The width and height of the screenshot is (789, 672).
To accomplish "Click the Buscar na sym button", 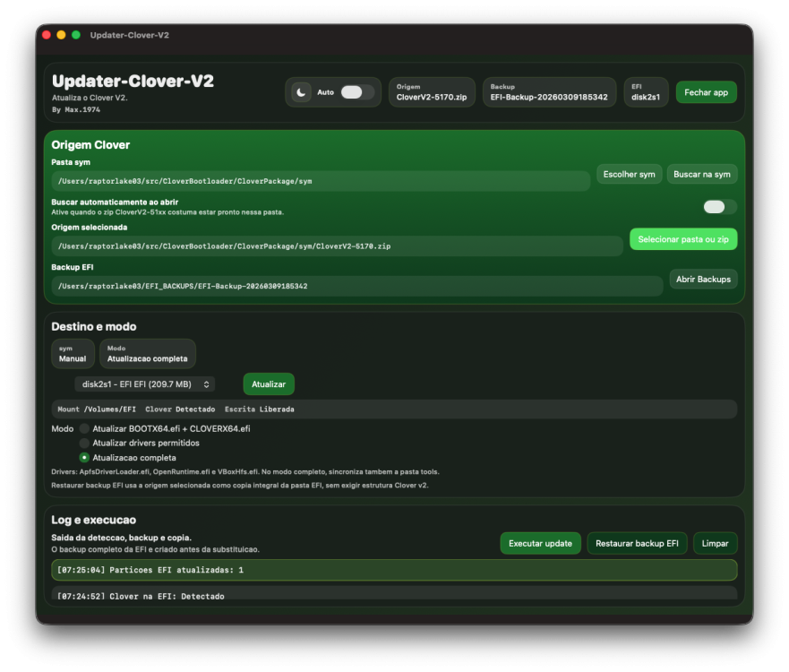I will click(702, 174).
